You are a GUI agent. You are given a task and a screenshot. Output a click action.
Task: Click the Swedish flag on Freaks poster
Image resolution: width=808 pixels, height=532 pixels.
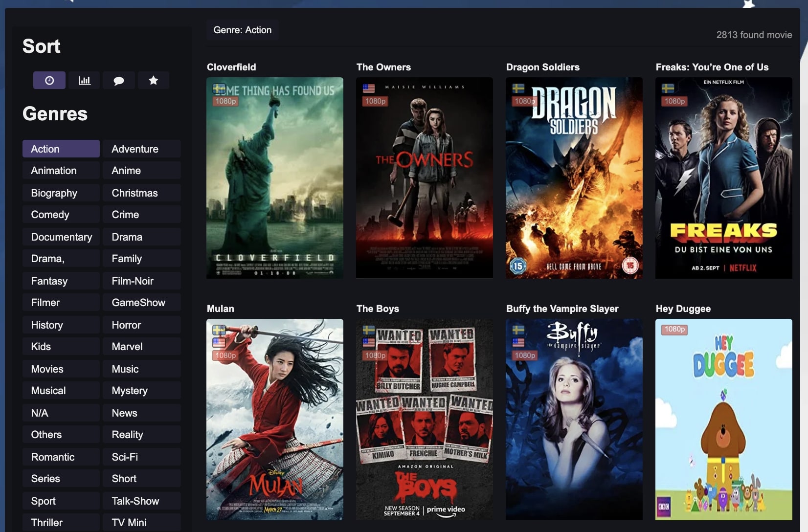668,89
